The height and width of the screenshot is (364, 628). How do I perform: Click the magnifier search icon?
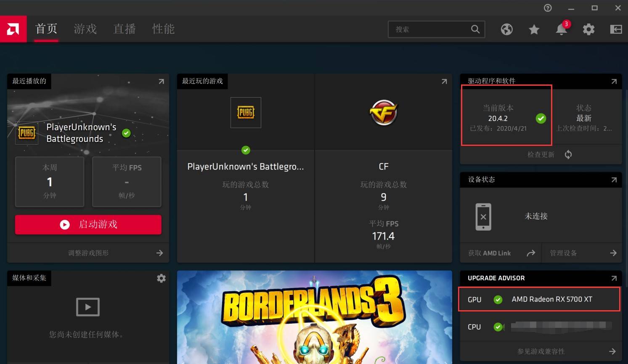[475, 29]
